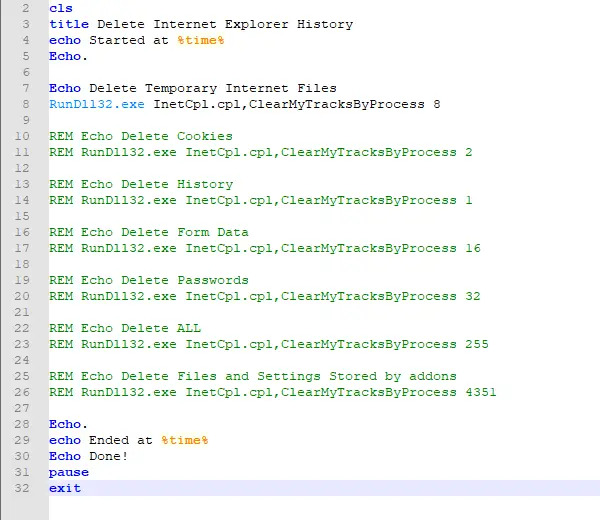Click 'Delete Files and Settings Stored by addons' comment
Viewport: 600px width, 520px height.
pyautogui.click(x=289, y=376)
